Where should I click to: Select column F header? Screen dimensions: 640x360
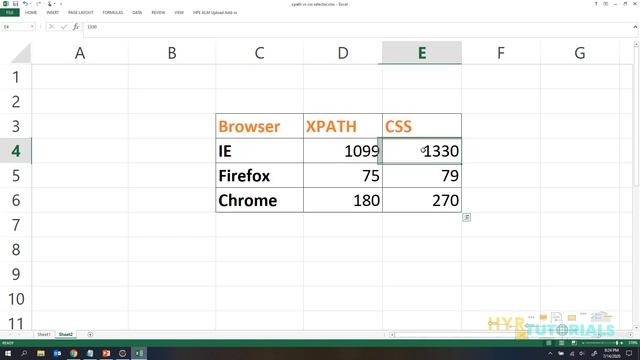click(x=501, y=53)
